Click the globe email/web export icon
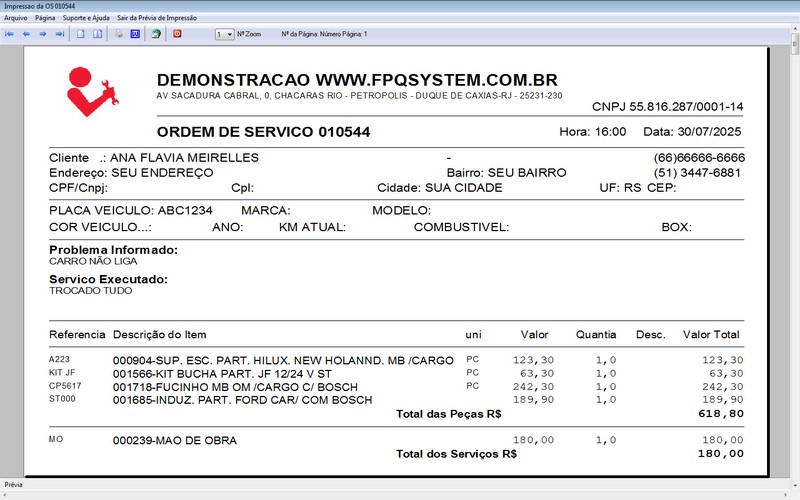800x500 pixels. [156, 34]
